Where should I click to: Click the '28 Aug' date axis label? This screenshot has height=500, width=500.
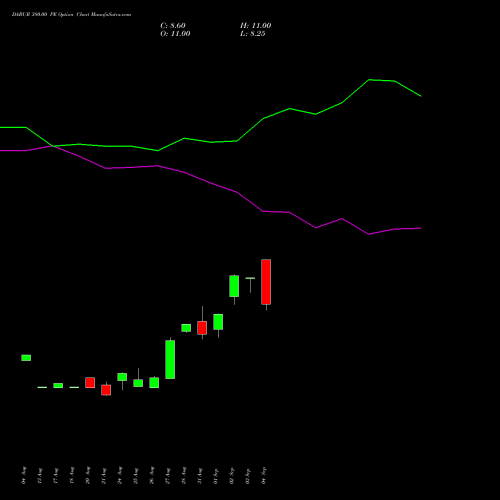click(x=184, y=475)
